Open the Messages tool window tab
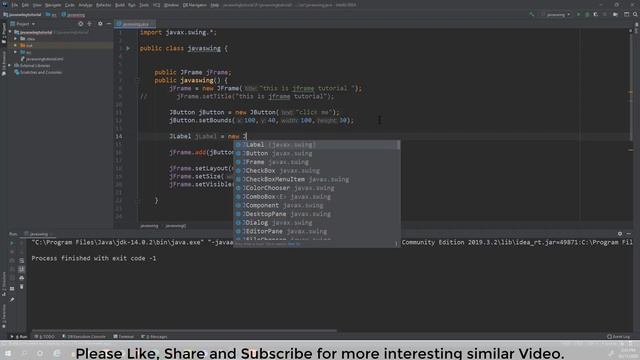Image resolution: width=640 pixels, height=360 pixels. coord(154,337)
